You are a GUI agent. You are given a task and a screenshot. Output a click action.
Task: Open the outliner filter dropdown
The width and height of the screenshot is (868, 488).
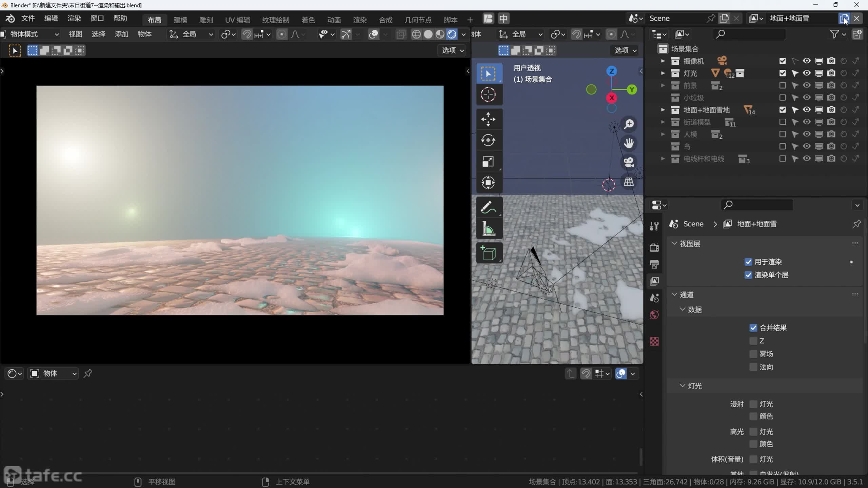[837, 34]
